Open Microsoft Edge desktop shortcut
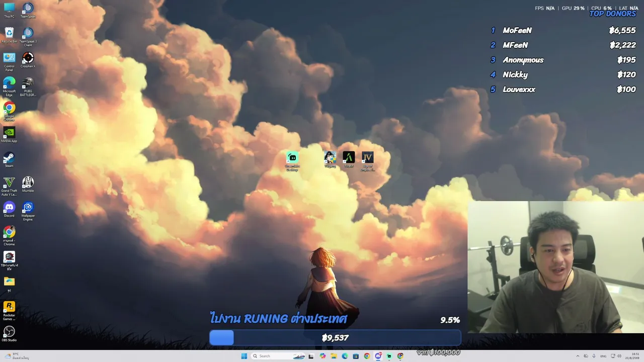The height and width of the screenshot is (362, 644). tap(9, 86)
